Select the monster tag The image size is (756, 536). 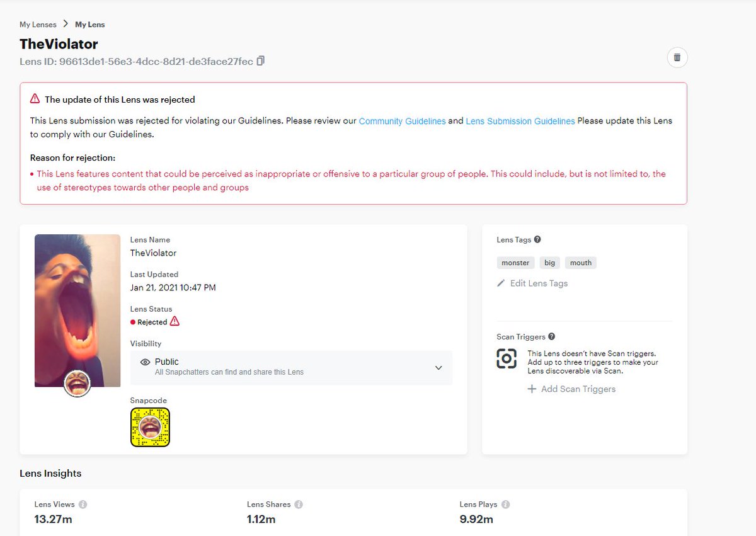(515, 263)
